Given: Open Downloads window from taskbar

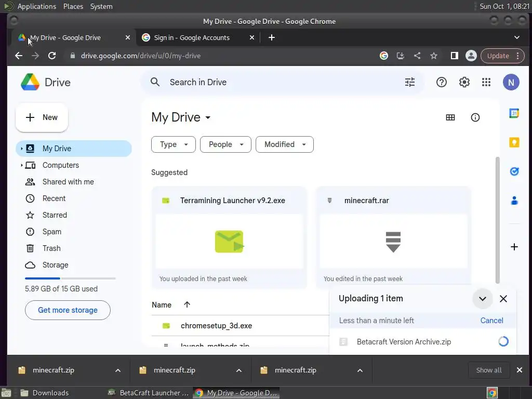Looking at the screenshot, I should tap(45, 393).
